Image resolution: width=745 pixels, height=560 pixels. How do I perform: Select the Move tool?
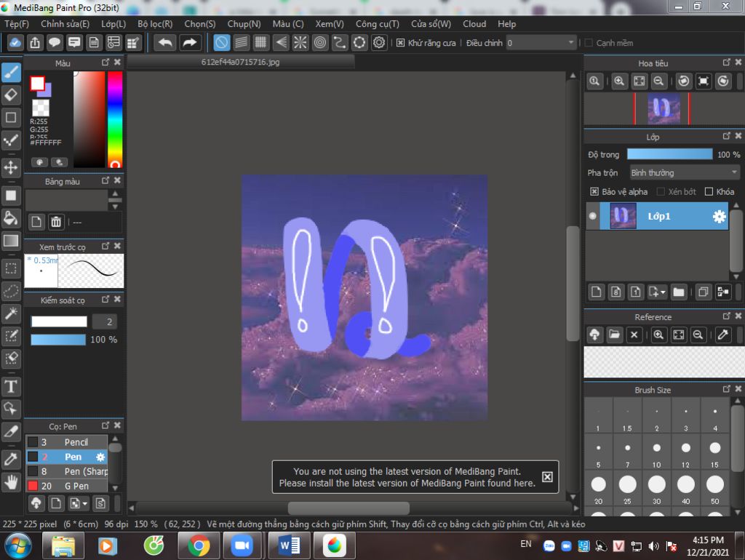pyautogui.click(x=11, y=168)
